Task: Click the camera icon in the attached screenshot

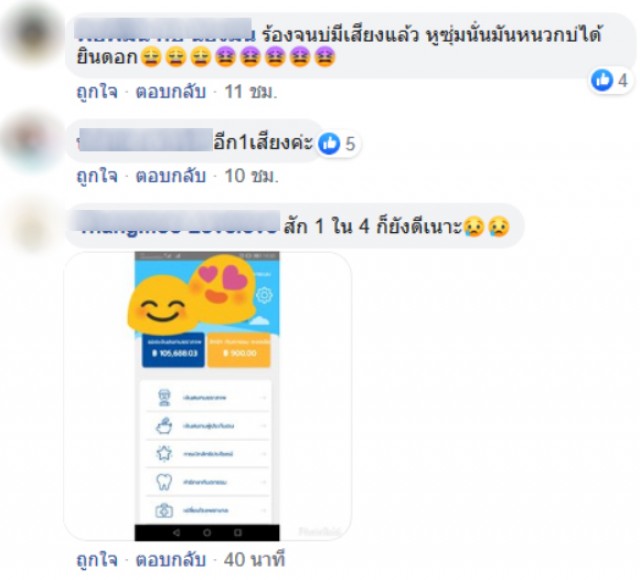Action: click(164, 510)
